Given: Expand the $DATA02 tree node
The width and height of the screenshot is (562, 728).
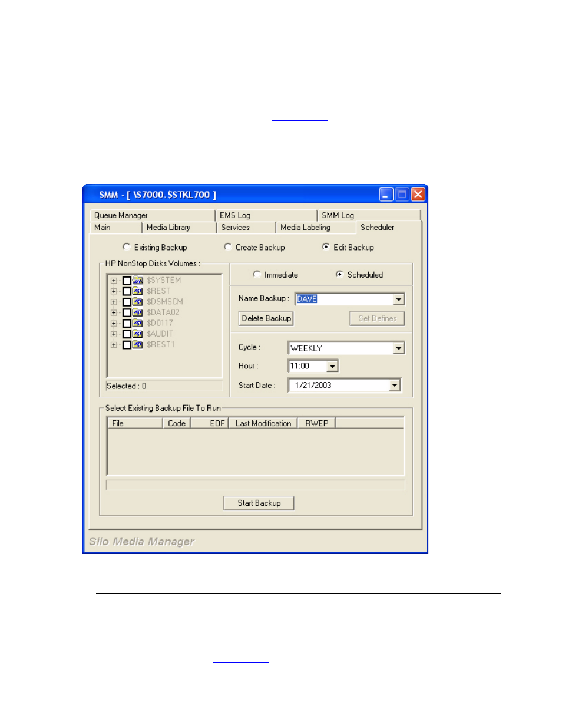Looking at the screenshot, I should [114, 312].
